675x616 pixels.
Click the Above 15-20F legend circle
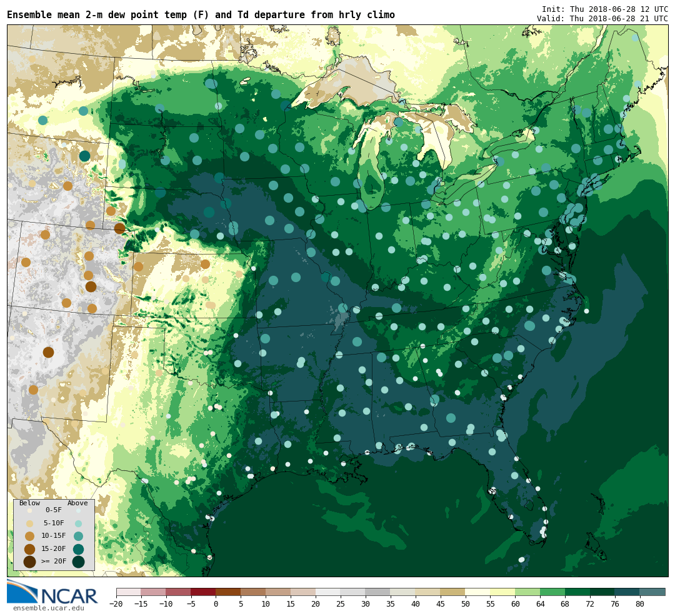tap(78, 549)
